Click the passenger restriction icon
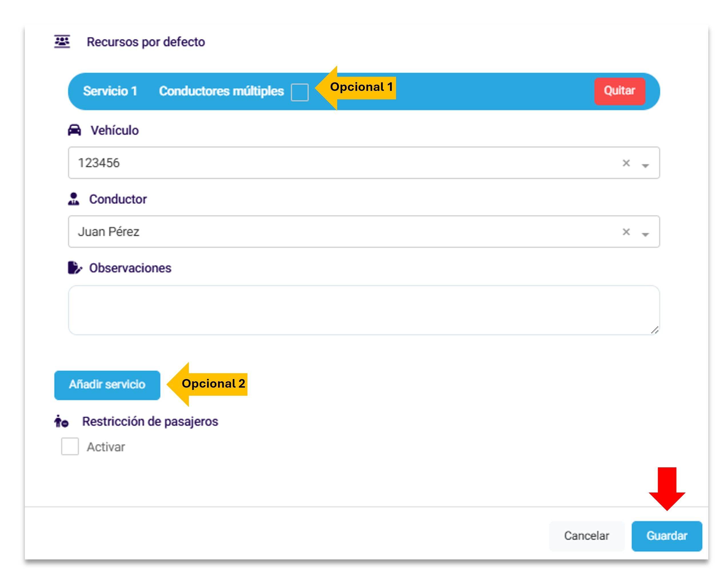 click(x=61, y=421)
